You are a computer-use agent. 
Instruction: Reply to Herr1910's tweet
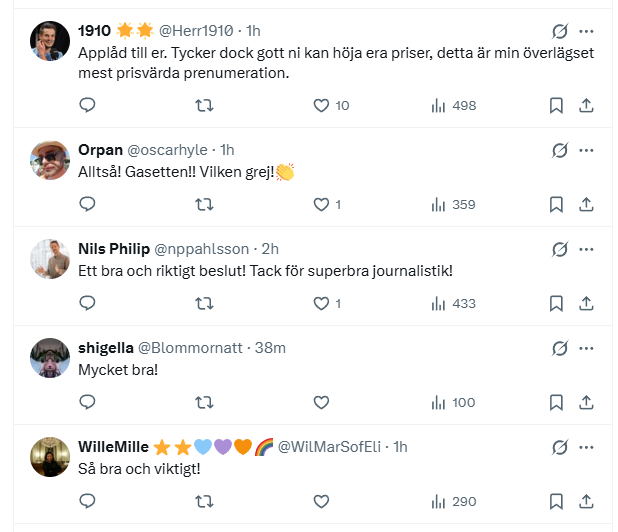[x=87, y=105]
